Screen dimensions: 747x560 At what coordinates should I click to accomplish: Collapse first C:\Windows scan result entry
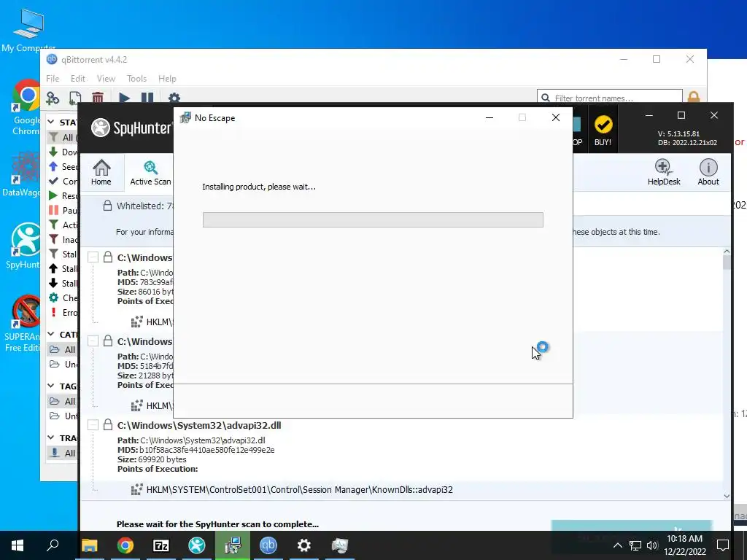[93, 257]
